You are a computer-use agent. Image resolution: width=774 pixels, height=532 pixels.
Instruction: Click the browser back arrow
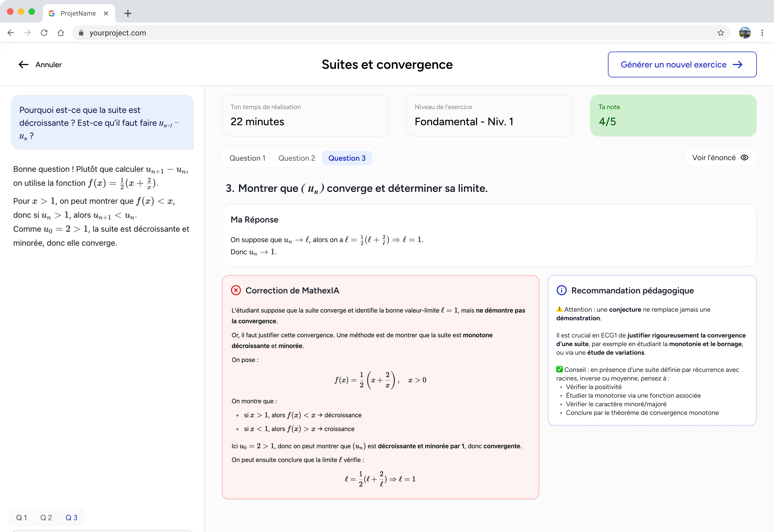pos(11,33)
